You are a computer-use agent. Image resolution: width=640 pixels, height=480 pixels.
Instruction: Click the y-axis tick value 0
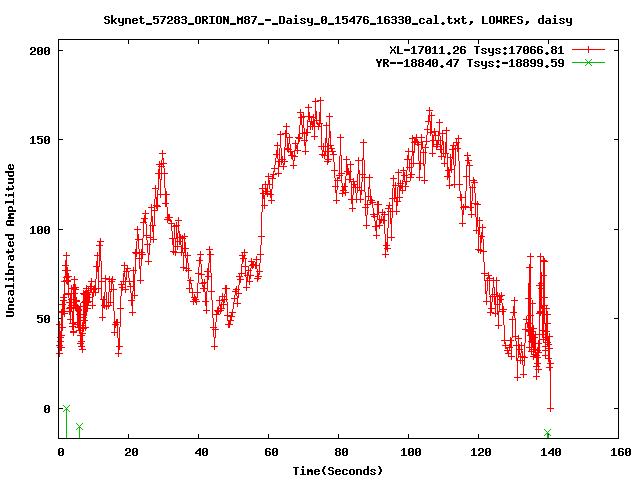[47, 409]
